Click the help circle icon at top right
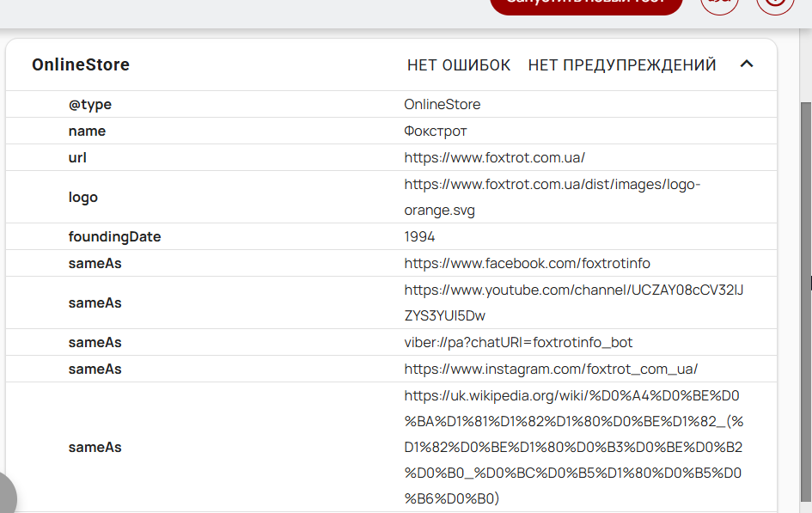Viewport: 812px width, 513px height. point(775,4)
